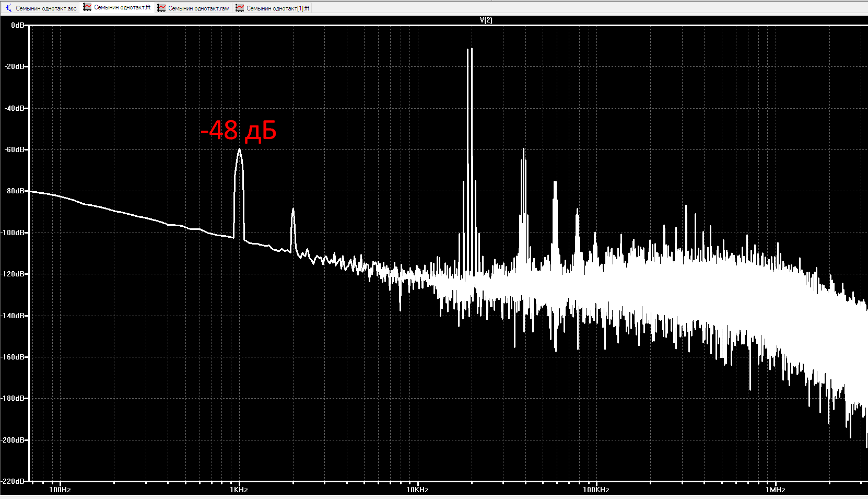Click the -140dB vertical axis label
The height and width of the screenshot is (499, 868).
pyautogui.click(x=13, y=316)
